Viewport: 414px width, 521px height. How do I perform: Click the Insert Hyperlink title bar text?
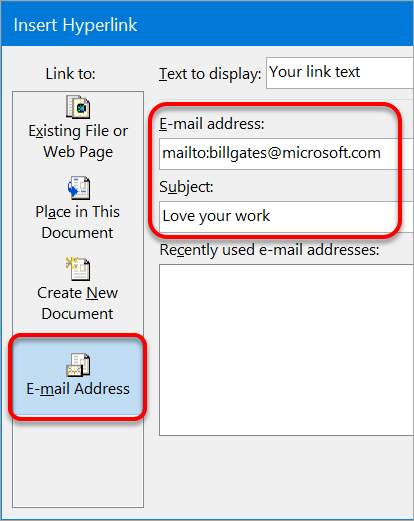pos(75,25)
